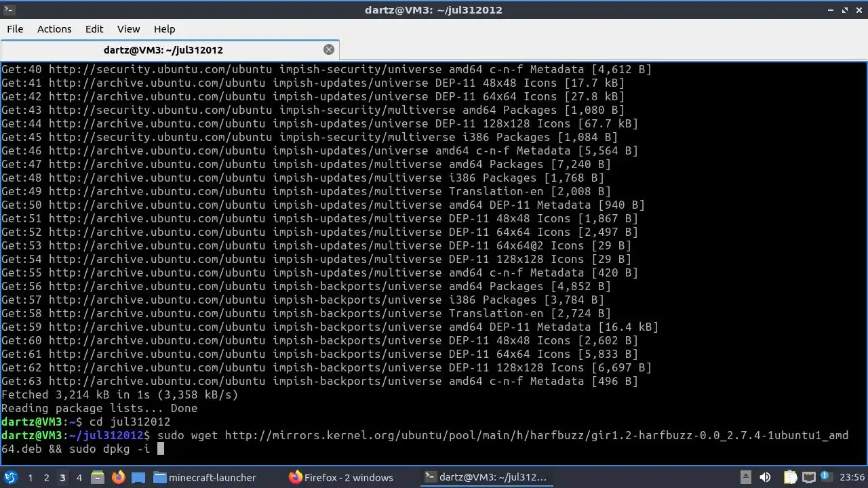Open the Actions menu
Image resolution: width=868 pixels, height=488 pixels.
click(54, 29)
